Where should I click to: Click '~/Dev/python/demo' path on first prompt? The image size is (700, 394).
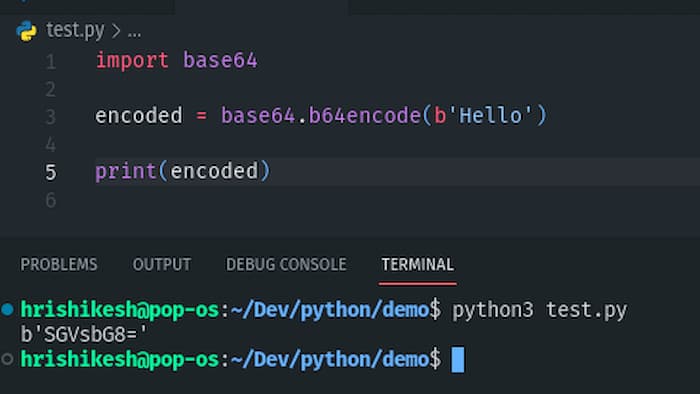[x=330, y=310]
